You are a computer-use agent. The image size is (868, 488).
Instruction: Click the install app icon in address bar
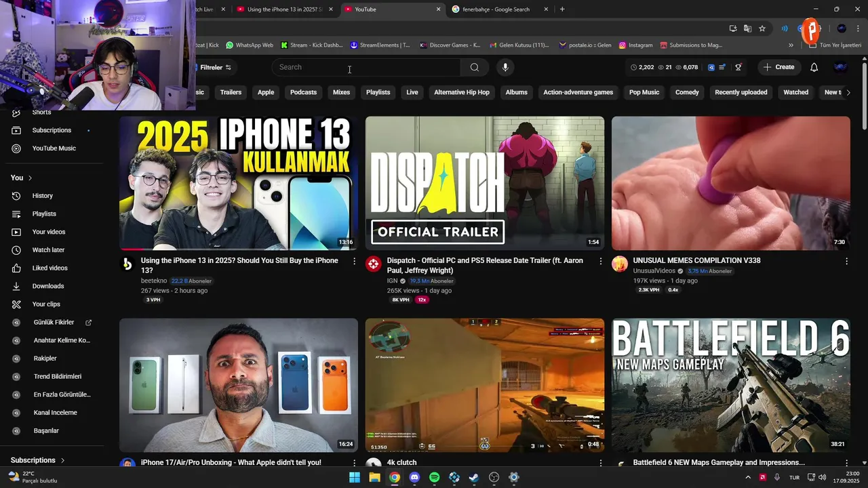pos(733,28)
